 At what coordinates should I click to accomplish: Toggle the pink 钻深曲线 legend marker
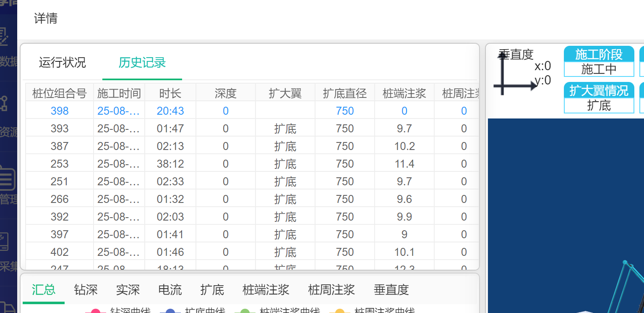point(96,311)
